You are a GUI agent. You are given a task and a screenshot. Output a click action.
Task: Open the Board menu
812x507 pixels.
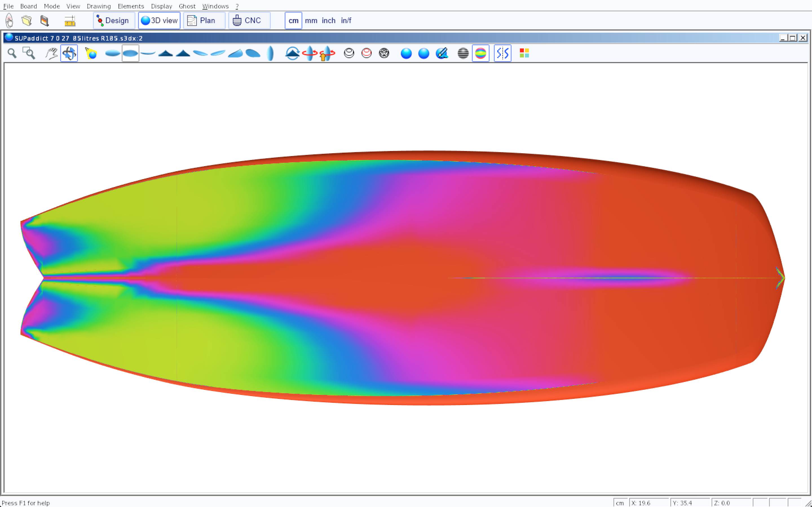(x=28, y=6)
